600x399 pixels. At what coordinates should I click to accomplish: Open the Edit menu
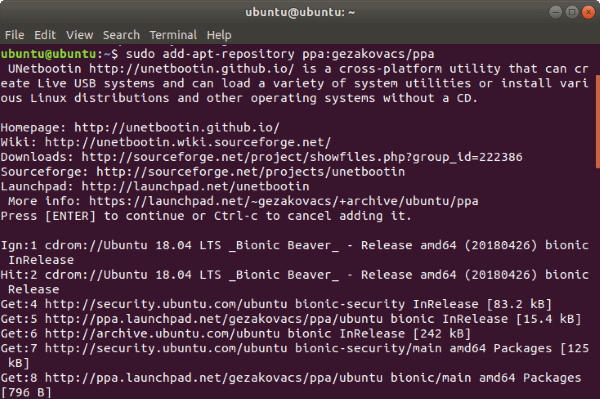(45, 35)
